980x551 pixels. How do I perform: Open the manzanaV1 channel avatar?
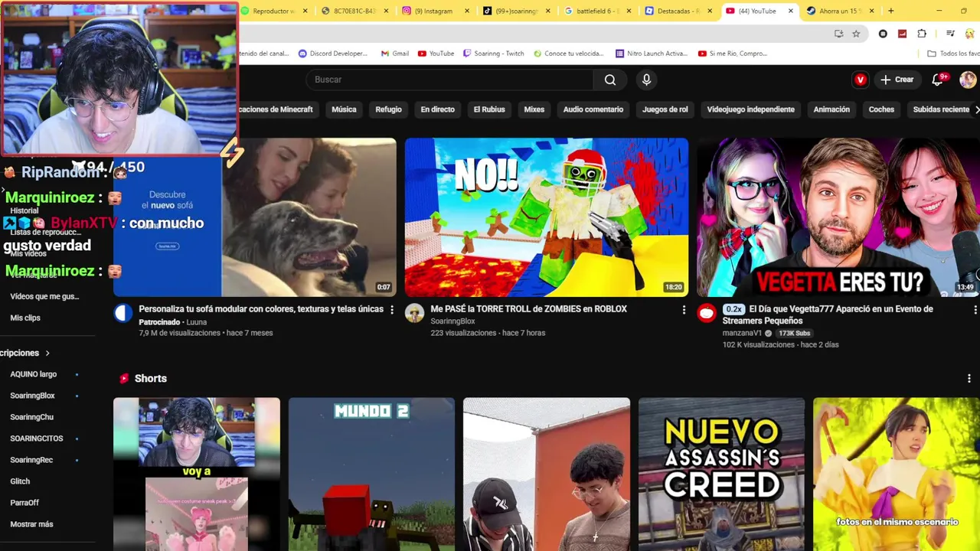706,313
